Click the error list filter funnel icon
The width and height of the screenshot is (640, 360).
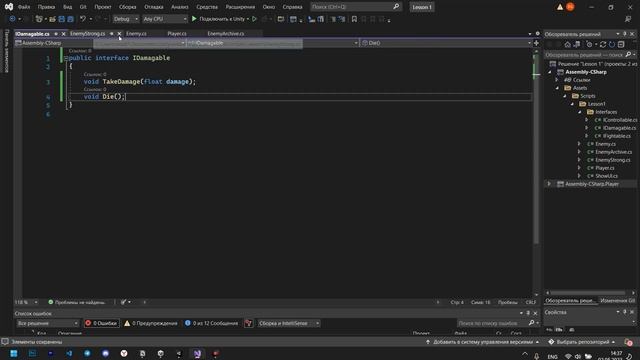(x=248, y=323)
